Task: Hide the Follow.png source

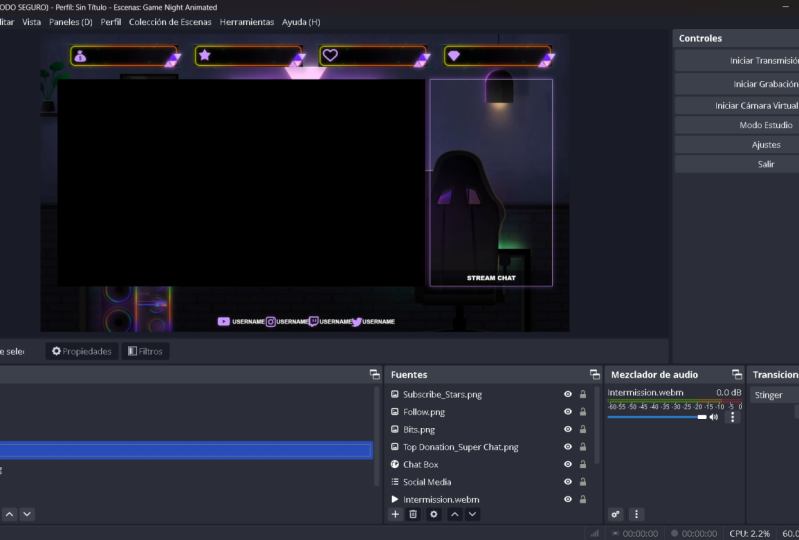Action: tap(568, 412)
